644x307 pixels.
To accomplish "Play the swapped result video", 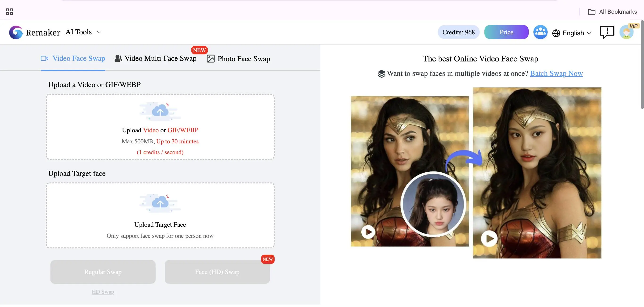I will click(x=489, y=238).
